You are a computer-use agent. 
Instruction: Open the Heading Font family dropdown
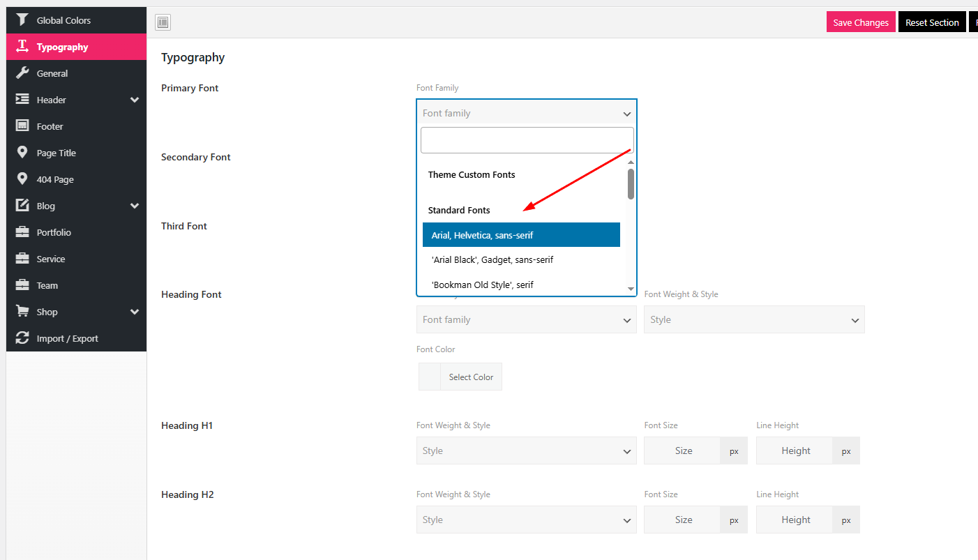click(x=527, y=319)
